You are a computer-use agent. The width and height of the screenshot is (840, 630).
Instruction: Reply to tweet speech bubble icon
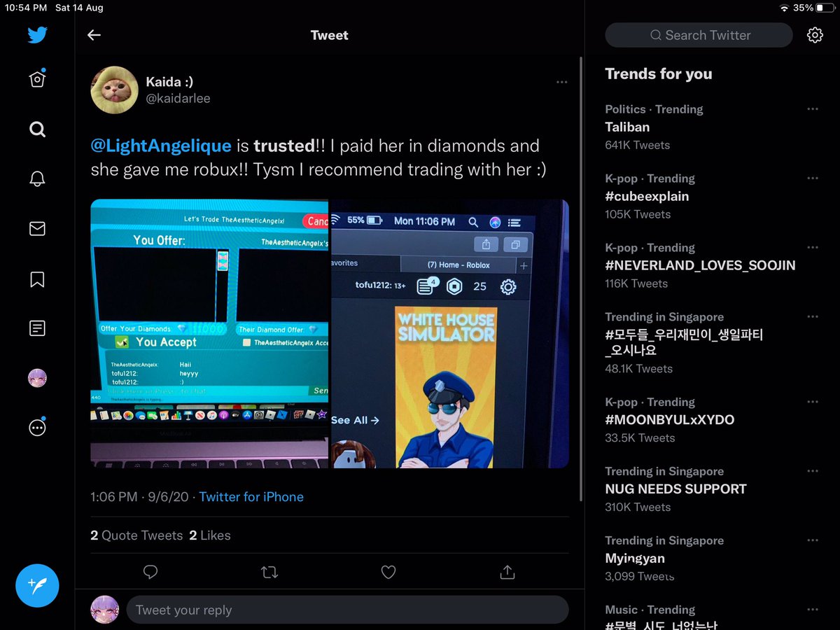[150, 572]
